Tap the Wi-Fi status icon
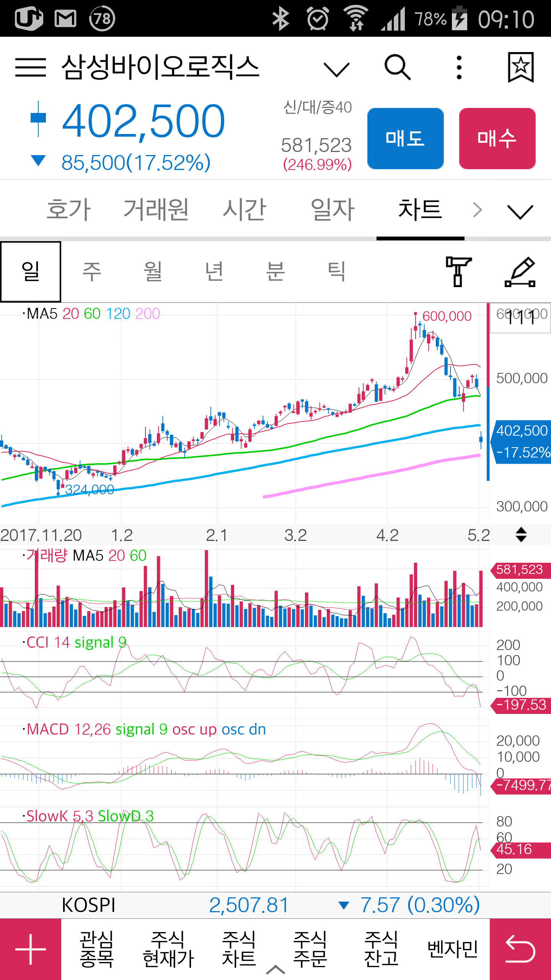Image resolution: width=551 pixels, height=980 pixels. pos(356,18)
